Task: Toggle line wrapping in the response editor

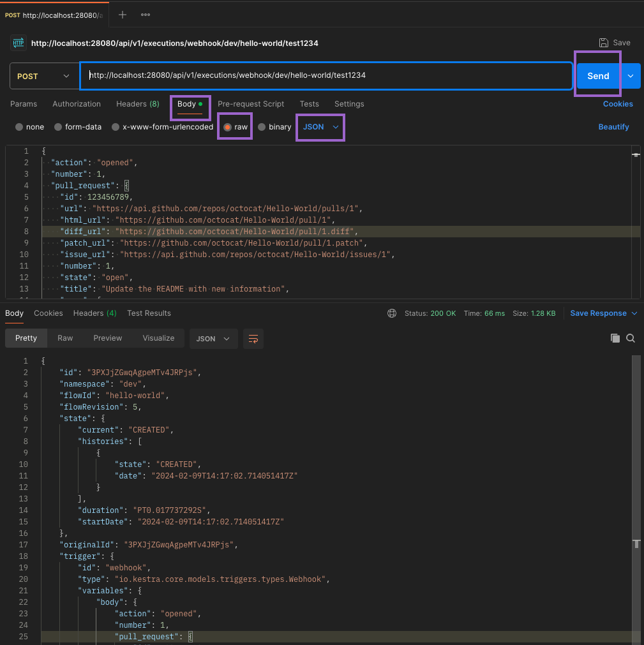Action: pos(253,339)
